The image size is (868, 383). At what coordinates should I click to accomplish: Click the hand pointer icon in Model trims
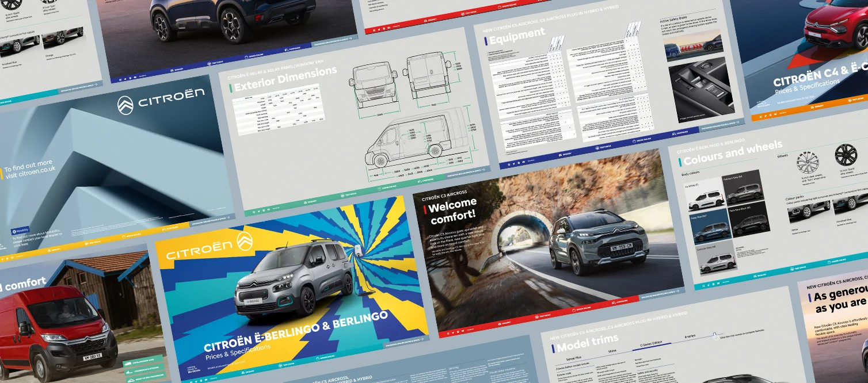click(x=714, y=336)
